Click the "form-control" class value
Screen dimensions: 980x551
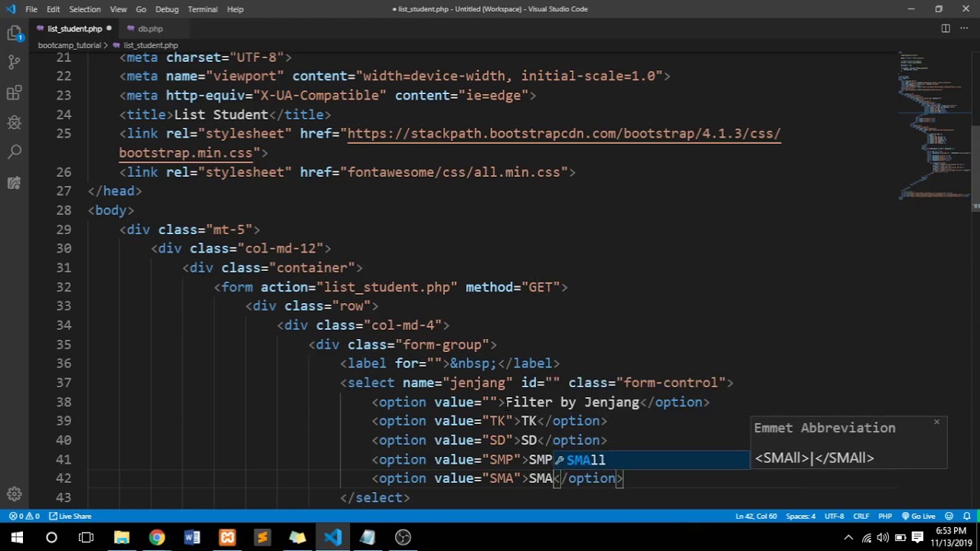[671, 383]
